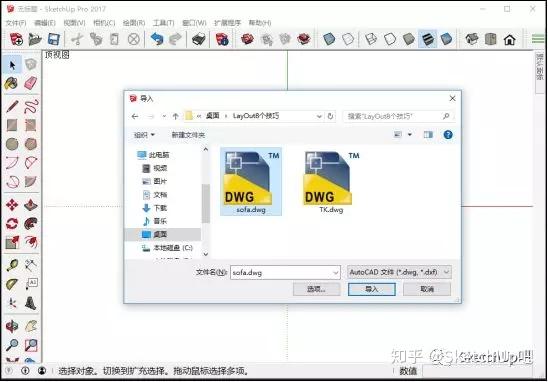Pick the Scale tool

12,242
